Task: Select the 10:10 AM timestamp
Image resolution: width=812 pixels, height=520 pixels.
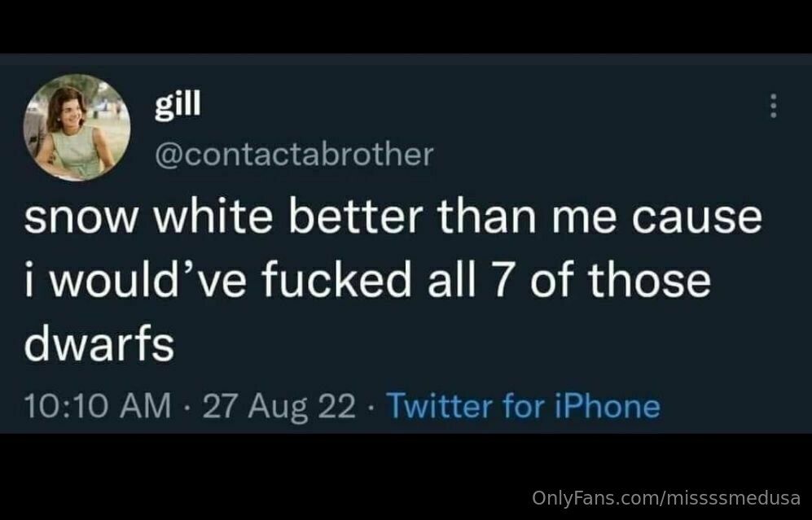Action: (98, 405)
